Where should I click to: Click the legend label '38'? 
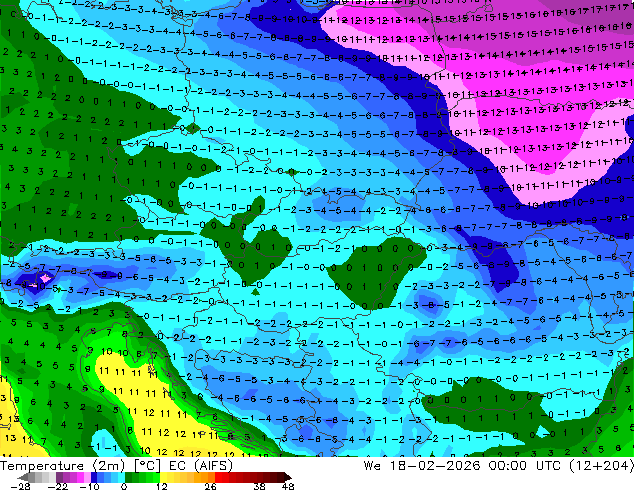coord(260,486)
